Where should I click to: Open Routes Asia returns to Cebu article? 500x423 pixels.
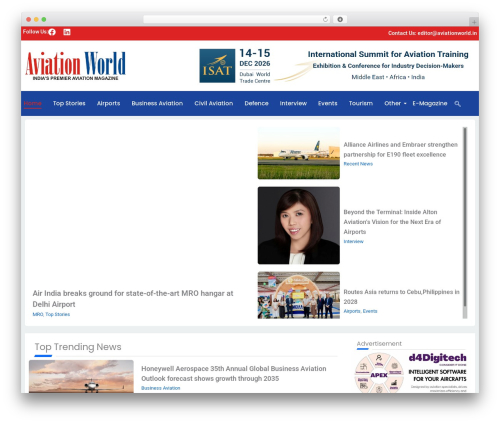(401, 297)
